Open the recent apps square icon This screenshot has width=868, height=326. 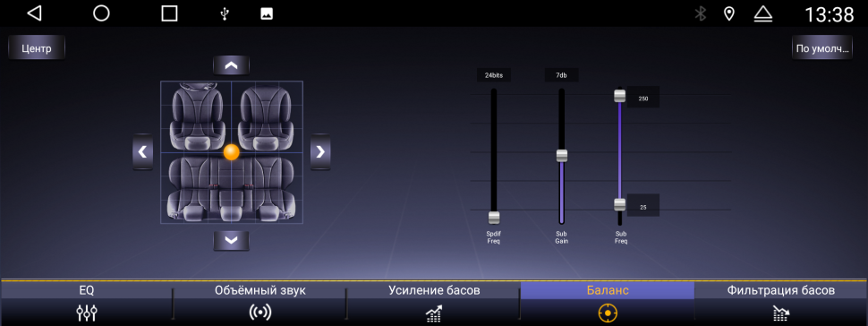coord(169,13)
